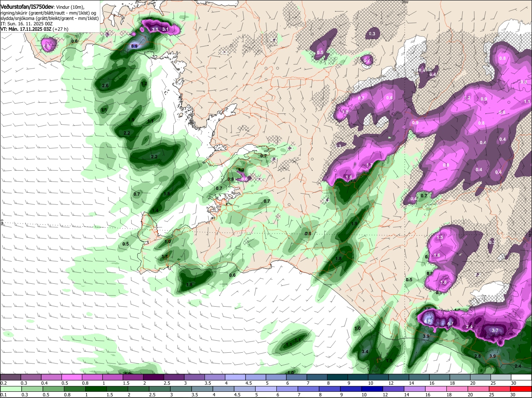This screenshot has height=398, width=532.
Task: Pick the darkest purple 2–2.5 snow swatch
Action: [153, 377]
